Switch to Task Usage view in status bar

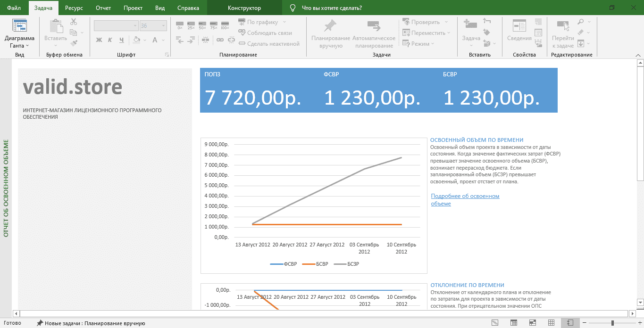point(514,323)
